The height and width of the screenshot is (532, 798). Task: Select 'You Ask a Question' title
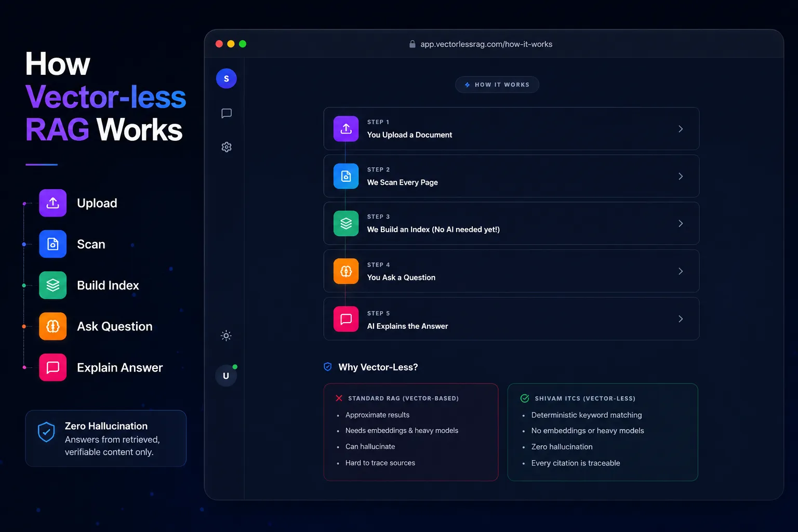(x=401, y=277)
